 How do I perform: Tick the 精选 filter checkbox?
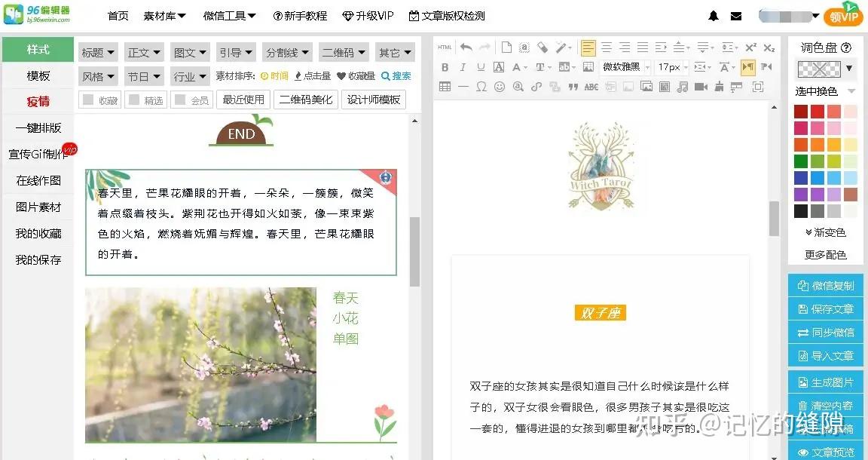pyautogui.click(x=133, y=100)
